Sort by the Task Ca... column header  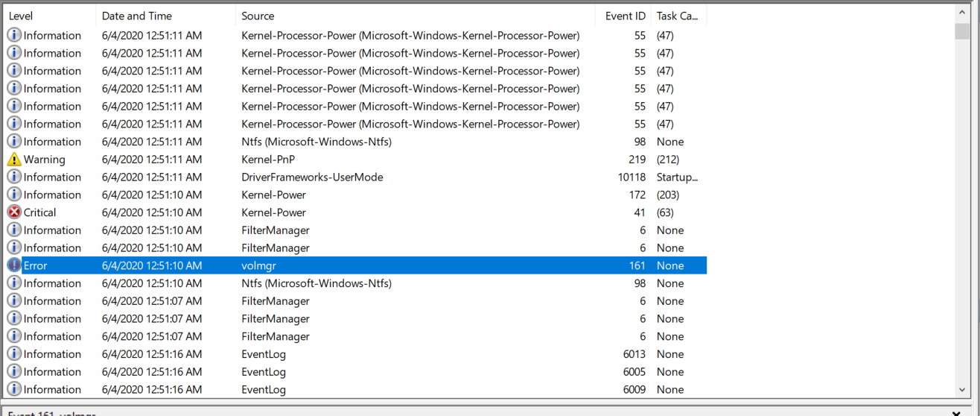(x=678, y=16)
